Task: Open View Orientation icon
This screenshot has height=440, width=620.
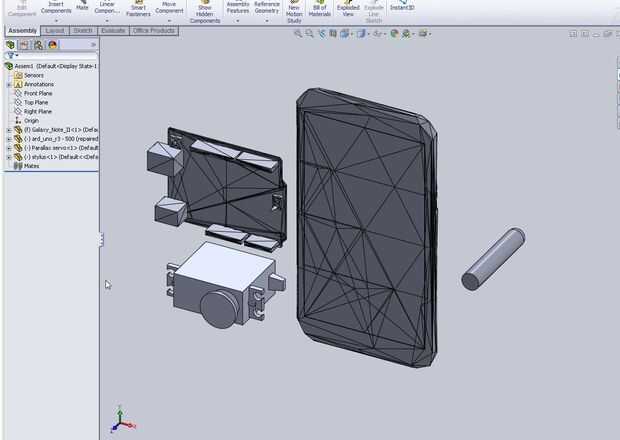Action: 345,34
